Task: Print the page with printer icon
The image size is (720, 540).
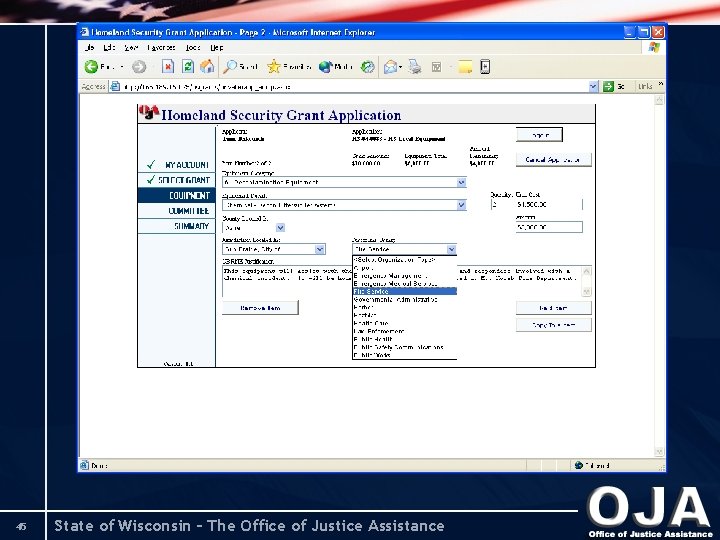Action: coord(416,67)
